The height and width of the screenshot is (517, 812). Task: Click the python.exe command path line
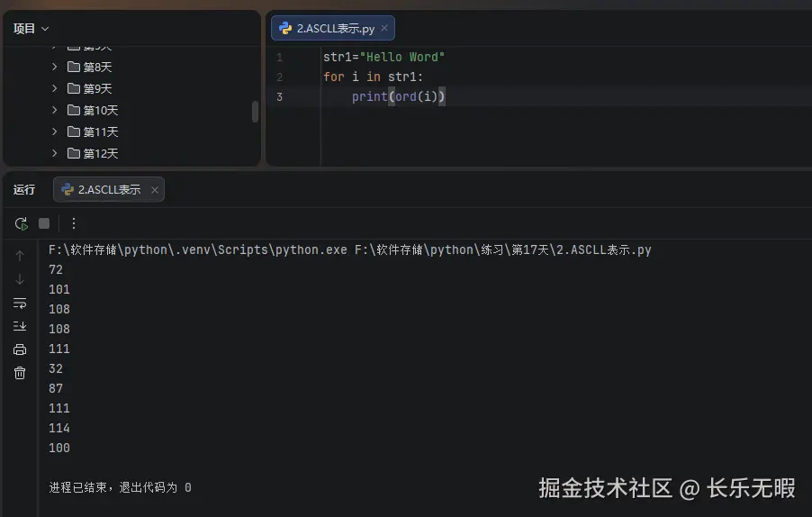point(349,249)
